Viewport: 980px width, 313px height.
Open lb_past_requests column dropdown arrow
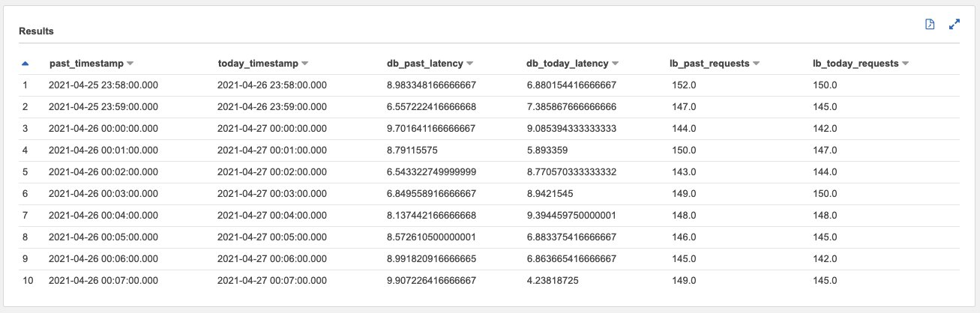756,64
